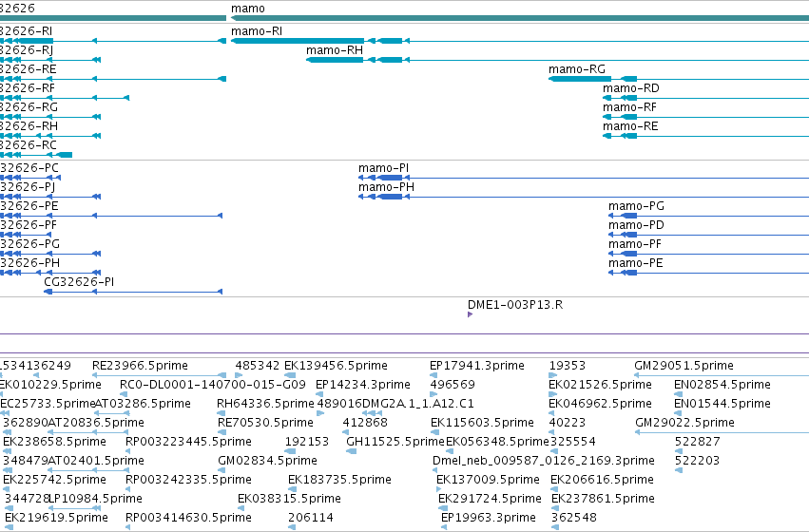Viewport: 809px width, 532px height.
Task: Click the RH64336.5prime EST label
Action: pyautogui.click(x=266, y=404)
